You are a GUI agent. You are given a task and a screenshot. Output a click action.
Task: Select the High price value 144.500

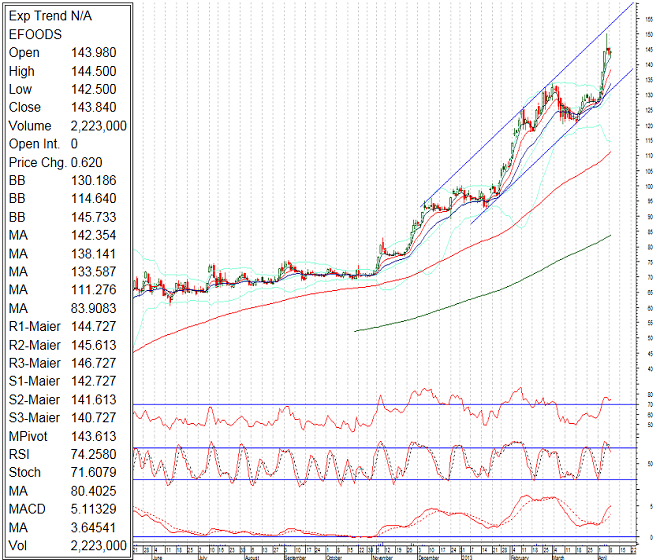(x=97, y=71)
